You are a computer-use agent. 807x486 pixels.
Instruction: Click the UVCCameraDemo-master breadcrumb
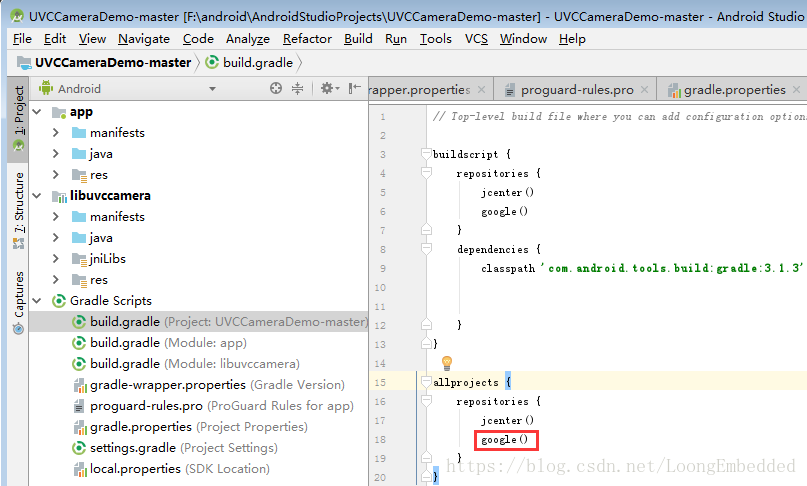click(x=113, y=63)
